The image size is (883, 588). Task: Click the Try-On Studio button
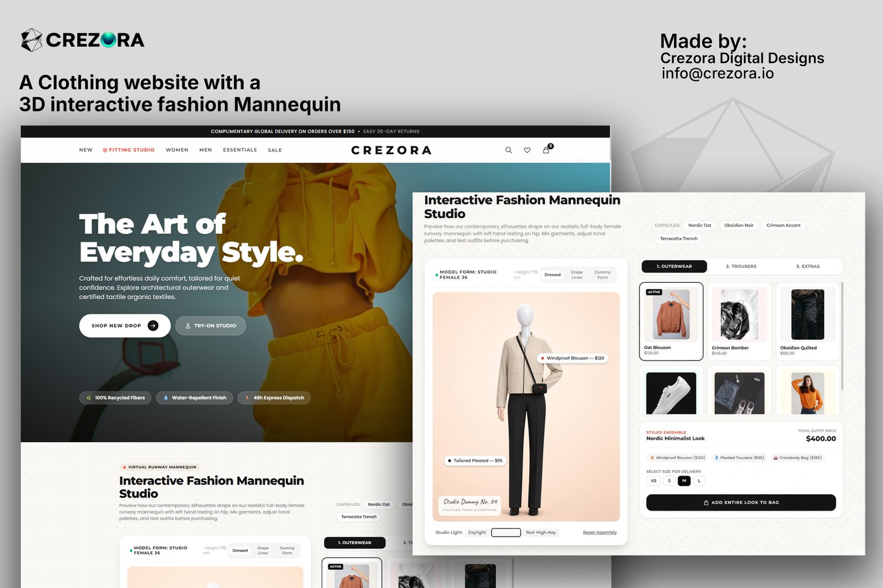[211, 326]
